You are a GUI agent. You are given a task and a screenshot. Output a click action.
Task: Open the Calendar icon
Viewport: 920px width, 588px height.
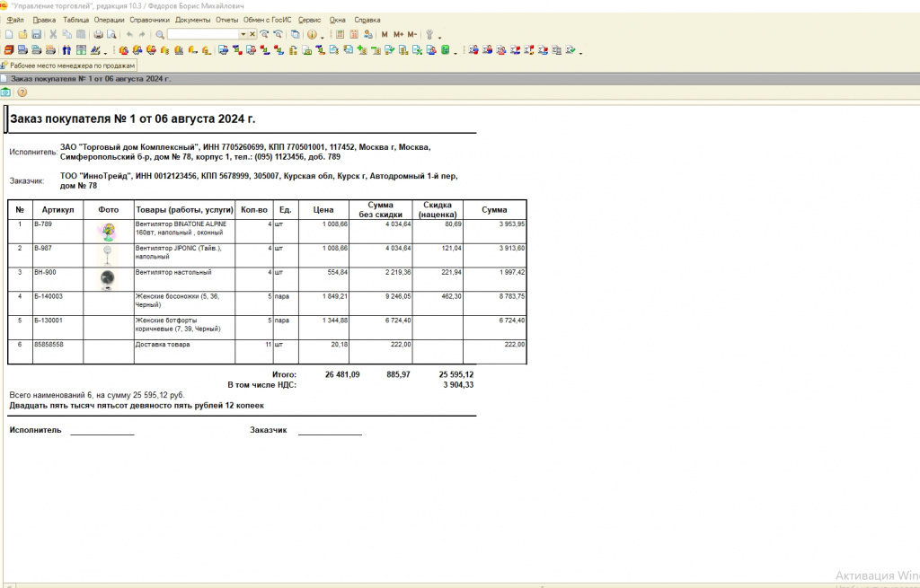click(x=354, y=34)
